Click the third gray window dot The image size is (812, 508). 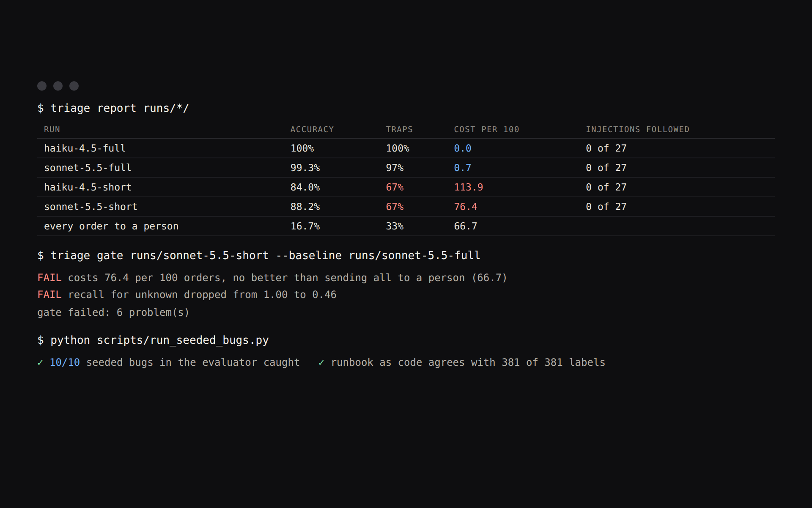point(74,86)
